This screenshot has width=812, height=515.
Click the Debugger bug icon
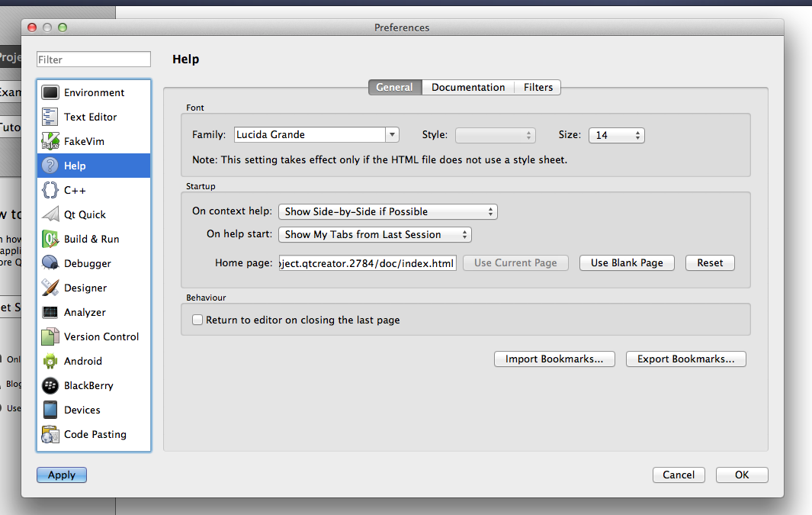50,263
